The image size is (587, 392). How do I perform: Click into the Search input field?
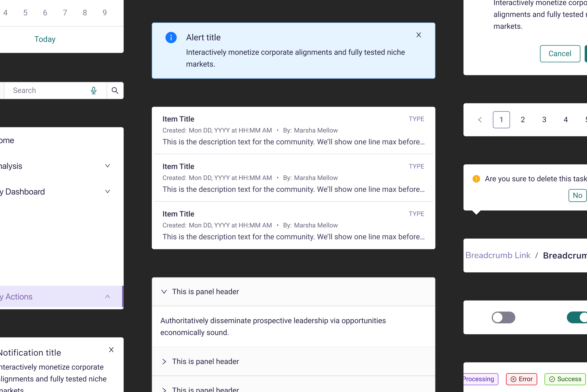[47, 90]
